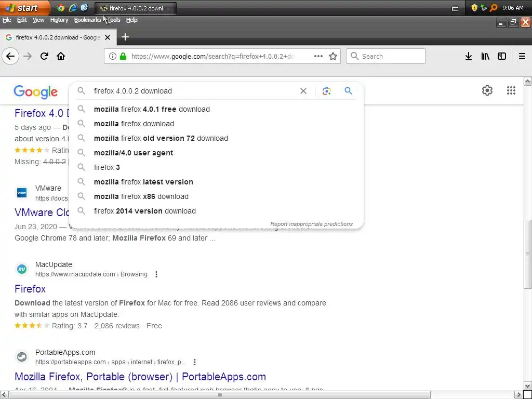This screenshot has height=399, width=532.
Task: Open the VMware Cloud result title
Action: click(42, 212)
